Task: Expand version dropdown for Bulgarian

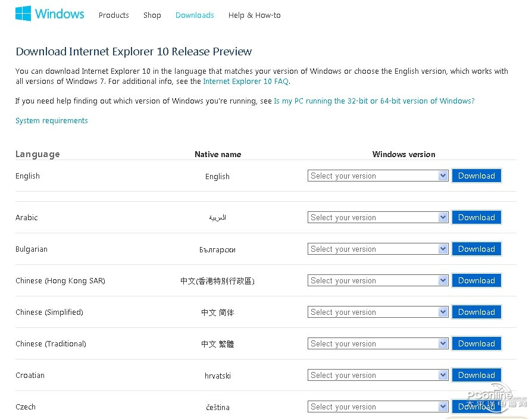Action: tap(378, 249)
